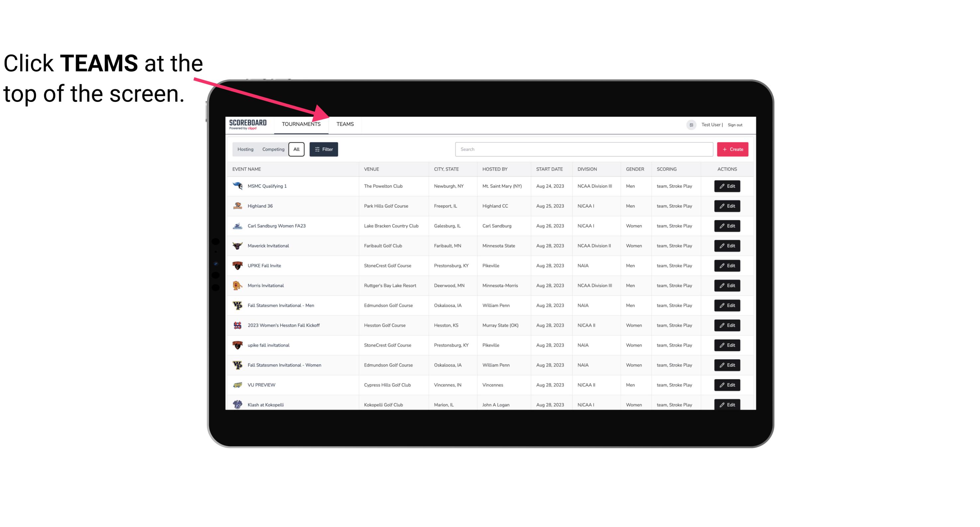Viewport: 980px width, 527px height.
Task: Click the Edit icon for VU PREVIEW
Action: coord(728,384)
